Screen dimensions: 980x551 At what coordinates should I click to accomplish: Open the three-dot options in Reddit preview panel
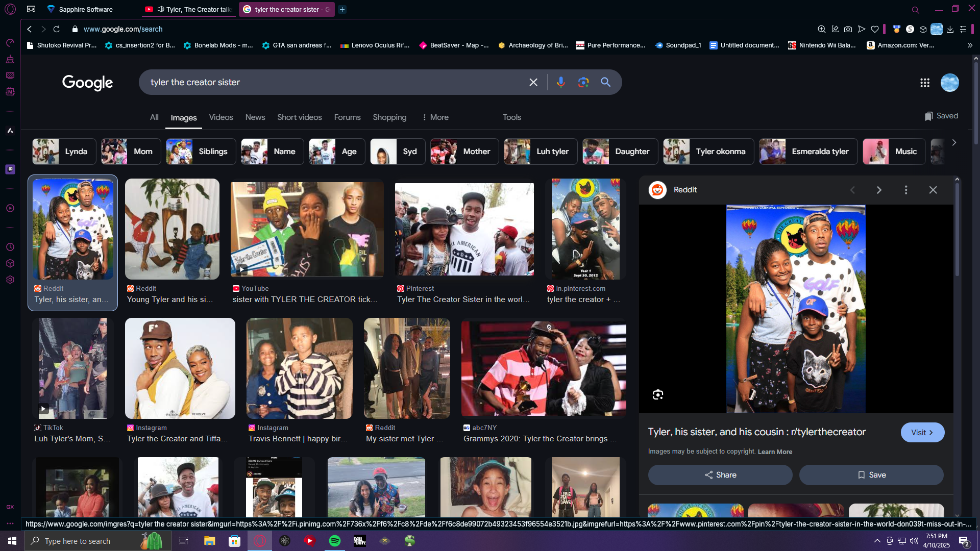pos(905,190)
